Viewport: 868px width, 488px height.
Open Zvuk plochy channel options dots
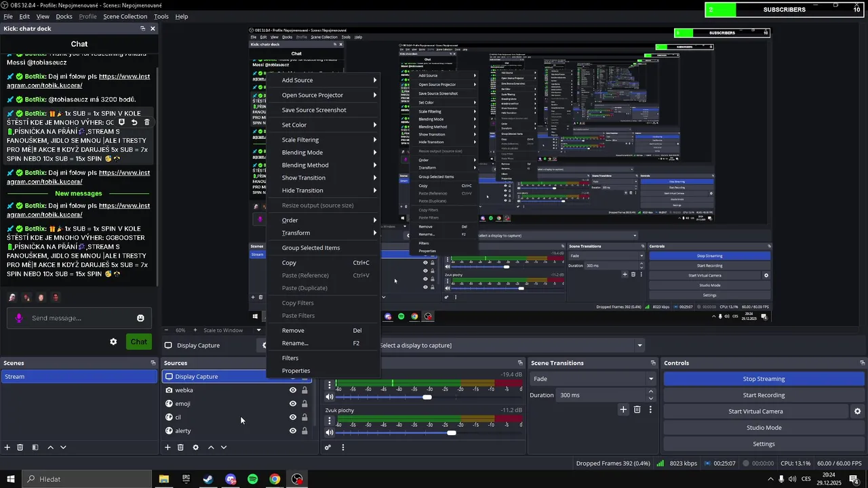[330, 421]
